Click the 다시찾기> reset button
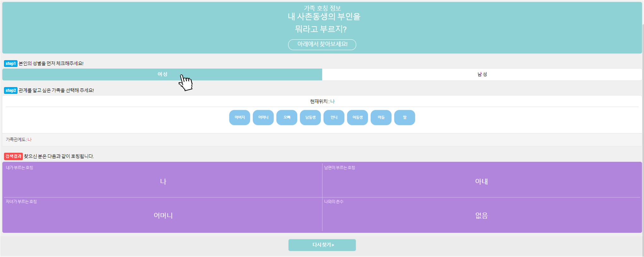This screenshot has width=644, height=257. tap(322, 245)
